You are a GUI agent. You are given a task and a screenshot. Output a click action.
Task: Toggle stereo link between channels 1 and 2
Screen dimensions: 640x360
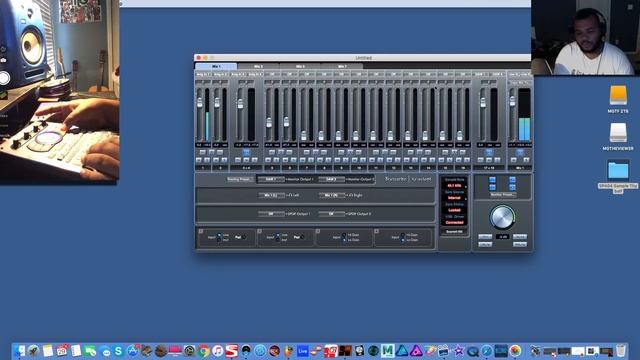[211, 152]
